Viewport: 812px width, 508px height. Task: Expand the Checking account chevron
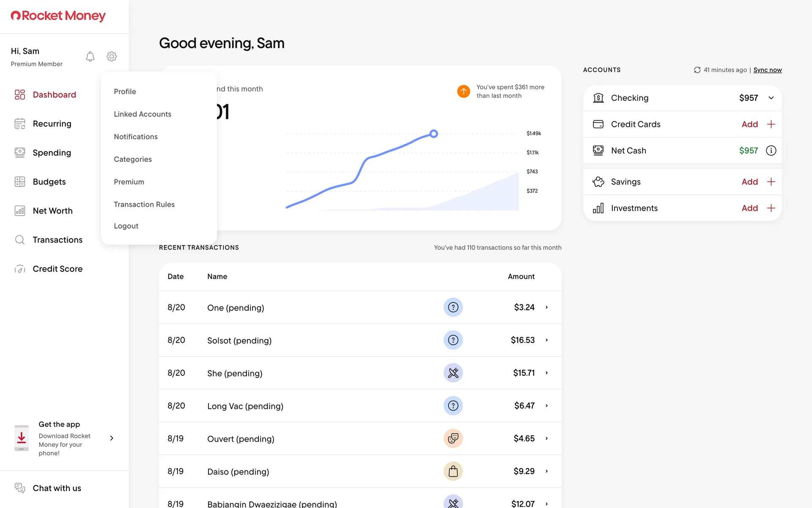pos(771,98)
